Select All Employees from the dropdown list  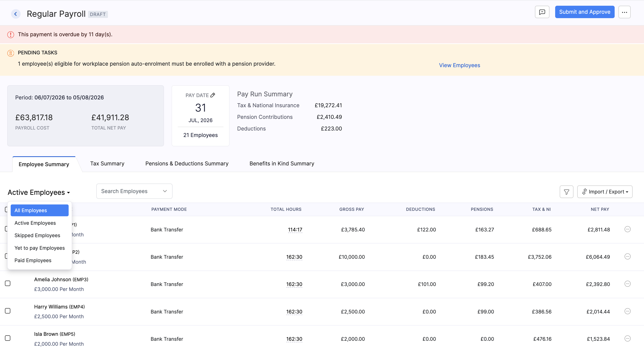click(x=39, y=210)
